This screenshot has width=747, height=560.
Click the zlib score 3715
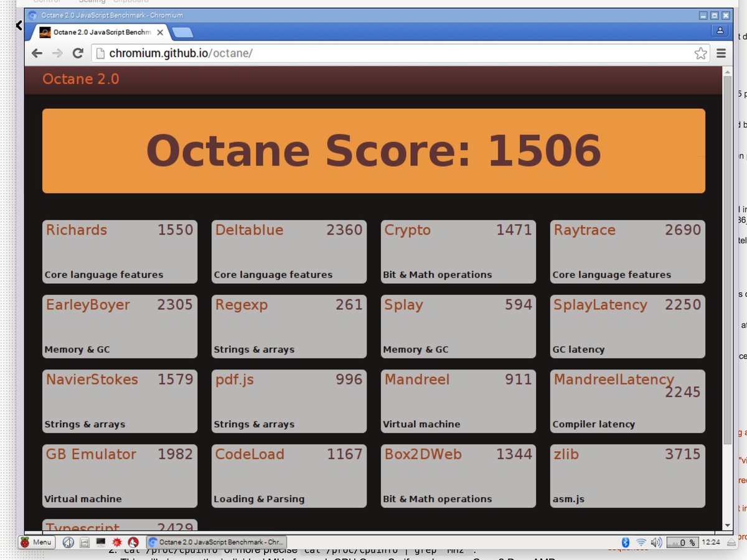tap(683, 454)
